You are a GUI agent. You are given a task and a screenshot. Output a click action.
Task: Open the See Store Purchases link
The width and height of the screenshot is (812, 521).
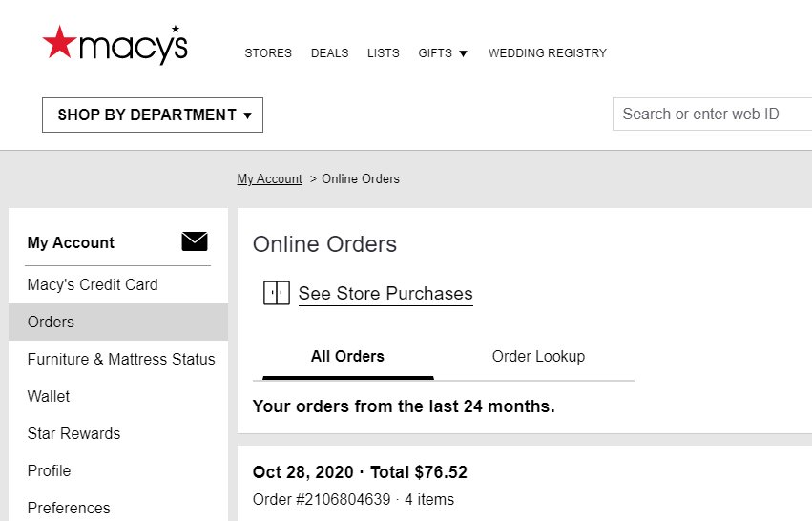click(385, 294)
